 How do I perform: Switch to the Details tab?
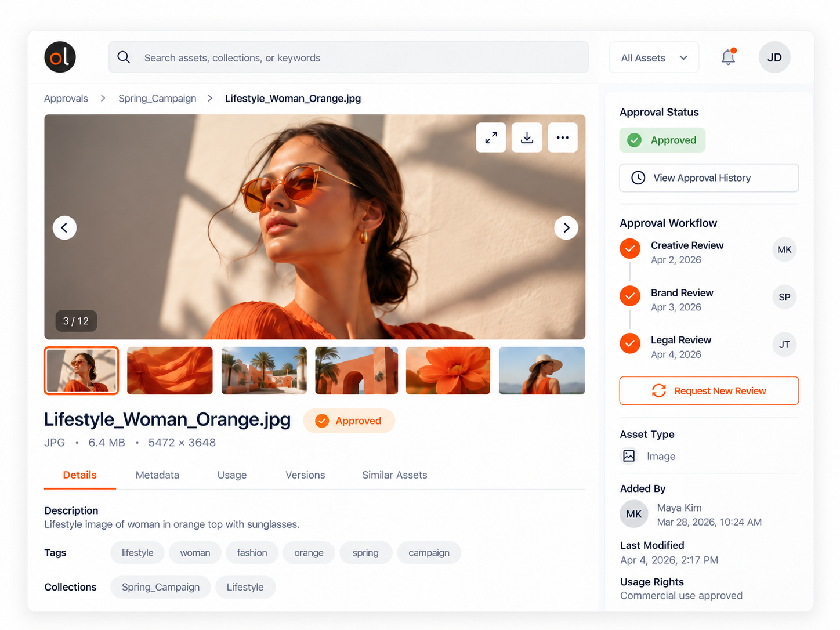[80, 475]
